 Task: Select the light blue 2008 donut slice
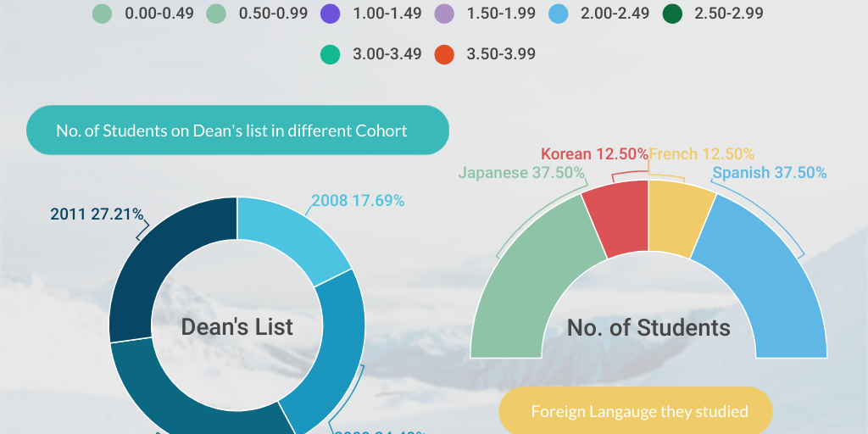288,237
